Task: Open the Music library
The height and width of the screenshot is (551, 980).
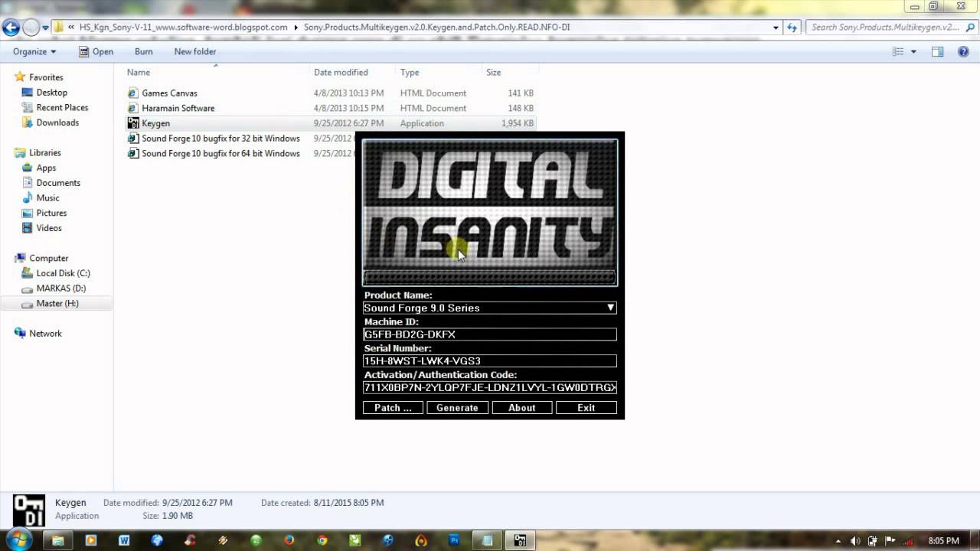Action: click(47, 198)
